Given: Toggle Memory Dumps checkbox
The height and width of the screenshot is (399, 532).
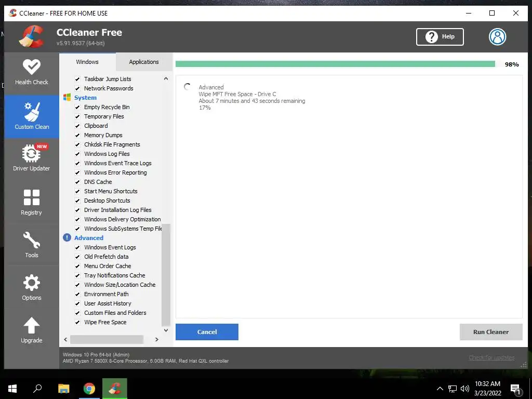Looking at the screenshot, I should [x=77, y=135].
